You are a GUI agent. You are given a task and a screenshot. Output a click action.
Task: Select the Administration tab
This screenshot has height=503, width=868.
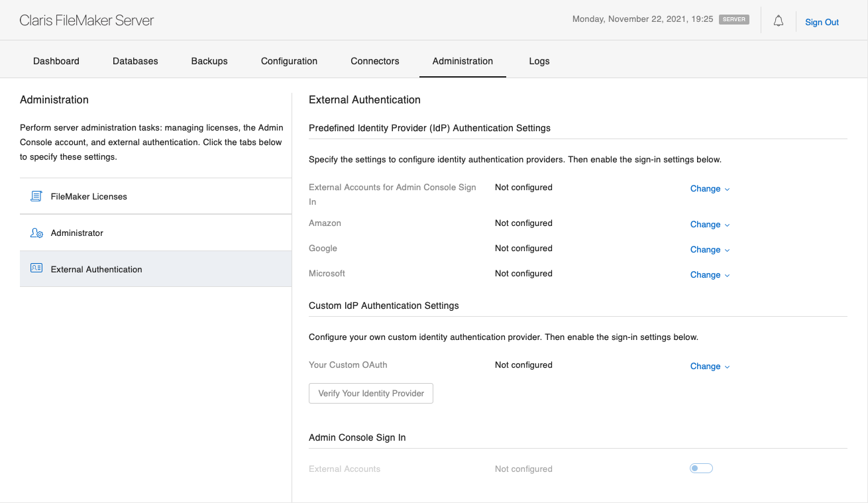pyautogui.click(x=462, y=61)
